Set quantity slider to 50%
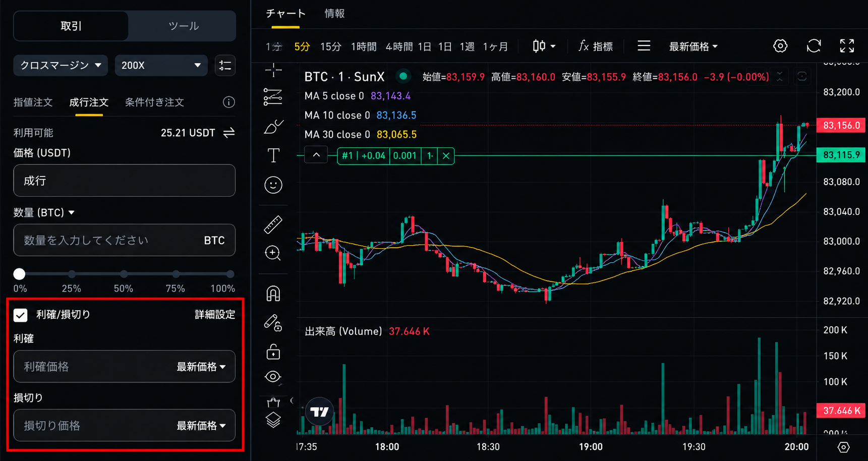 (124, 274)
